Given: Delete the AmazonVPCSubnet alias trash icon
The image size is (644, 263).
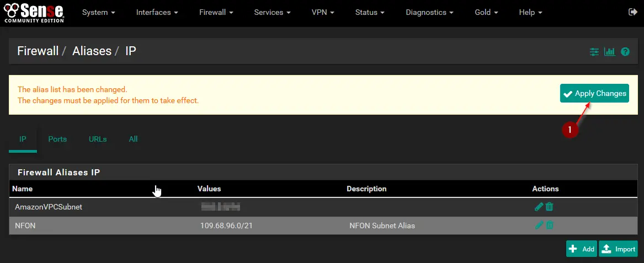Looking at the screenshot, I should pos(550,207).
